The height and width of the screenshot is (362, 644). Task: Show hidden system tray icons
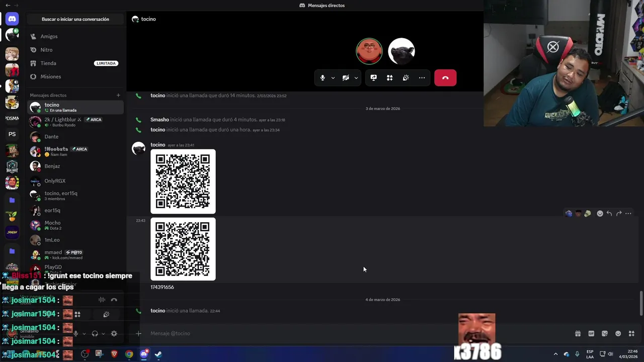point(555,354)
